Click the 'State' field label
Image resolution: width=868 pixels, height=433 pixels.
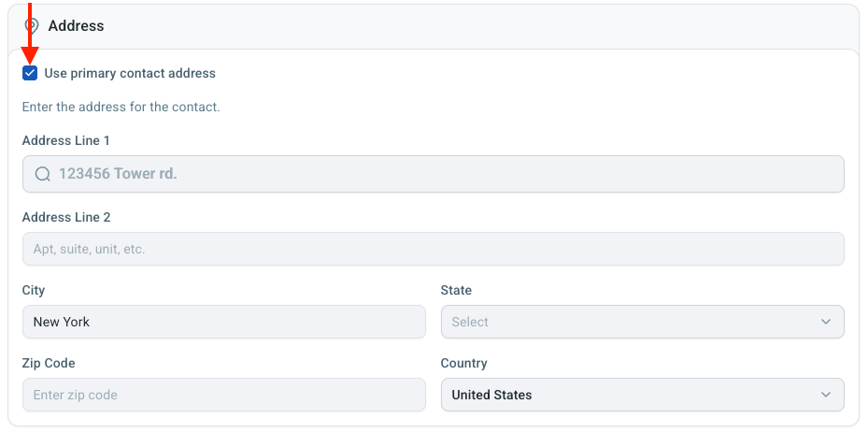click(456, 290)
